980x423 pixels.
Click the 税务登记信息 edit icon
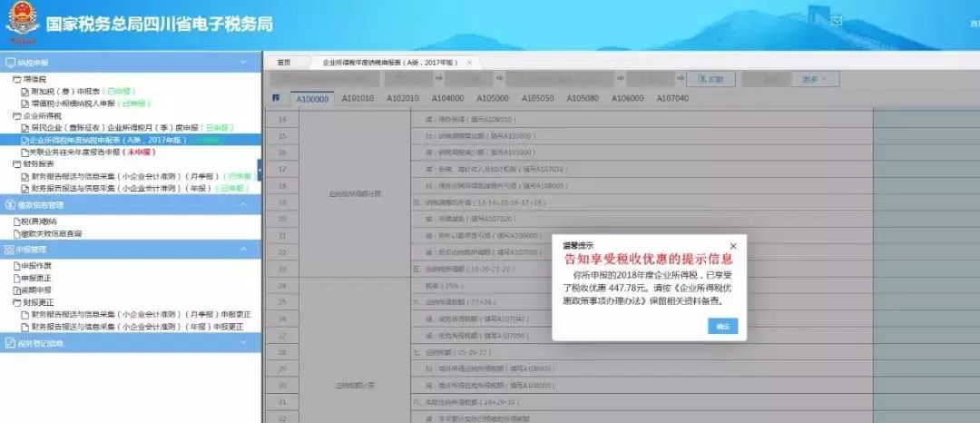click(x=9, y=343)
